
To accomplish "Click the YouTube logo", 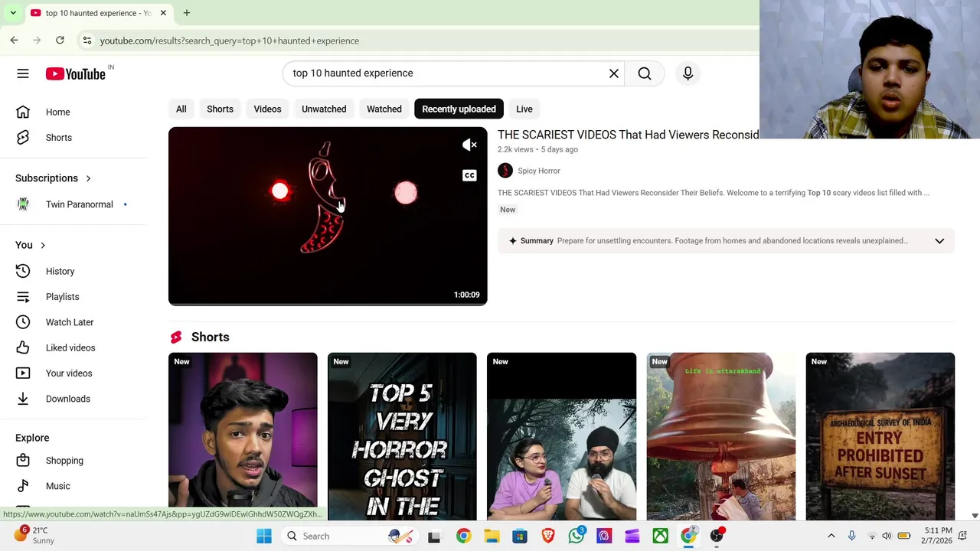I will (75, 73).
